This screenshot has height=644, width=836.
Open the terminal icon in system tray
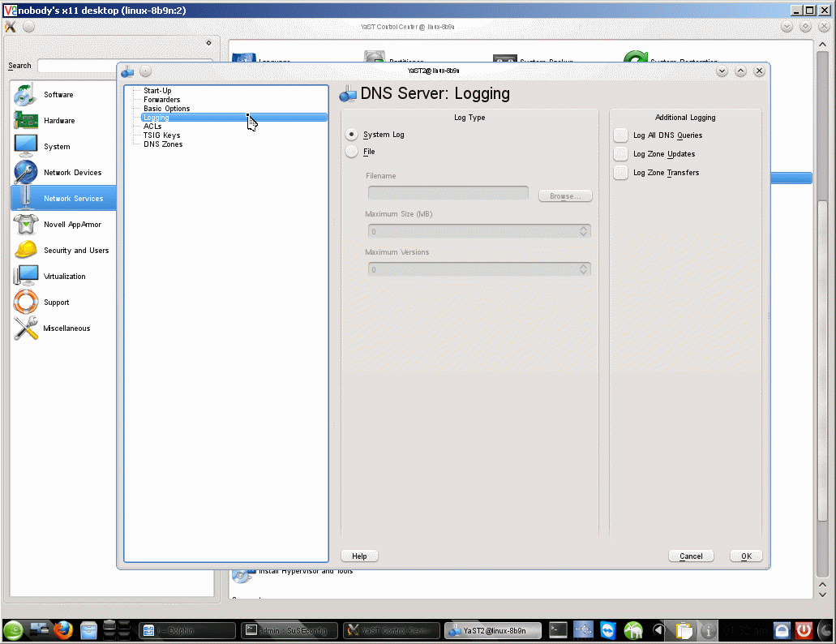click(x=558, y=630)
